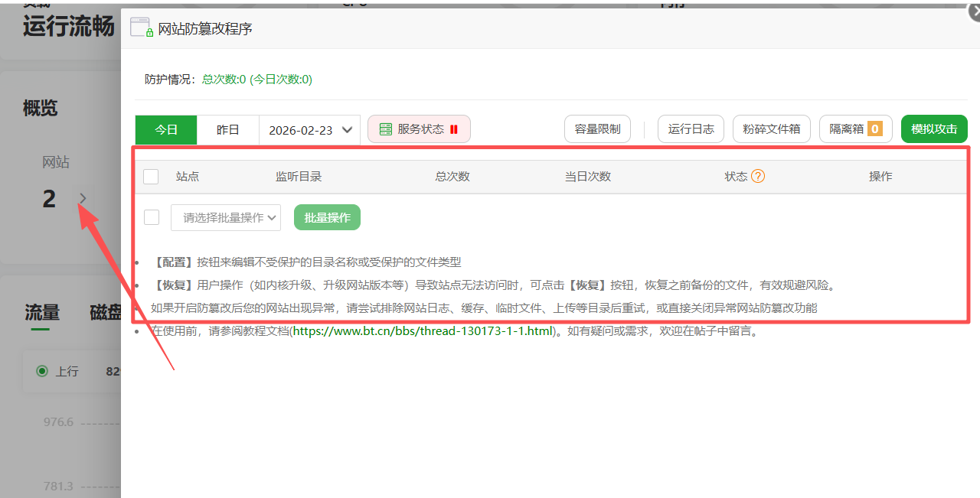
Task: Click the lock-document icon beside 网站防篡改程序 title
Action: pos(141,26)
